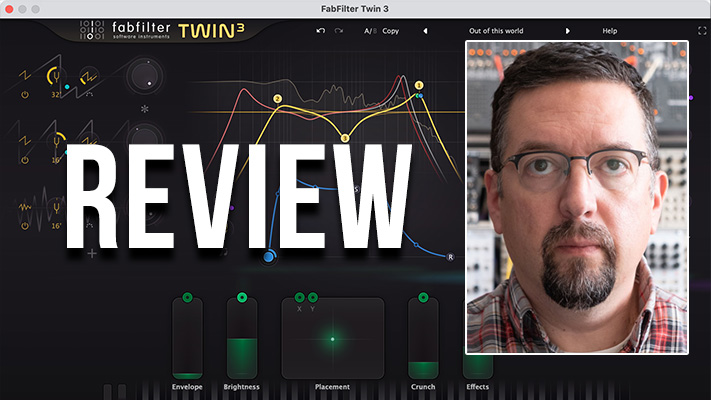Click the undo arrow icon
This screenshot has width=711, height=400.
point(320,31)
